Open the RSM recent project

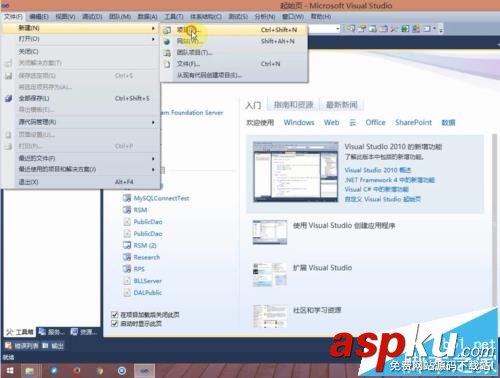tap(140, 210)
